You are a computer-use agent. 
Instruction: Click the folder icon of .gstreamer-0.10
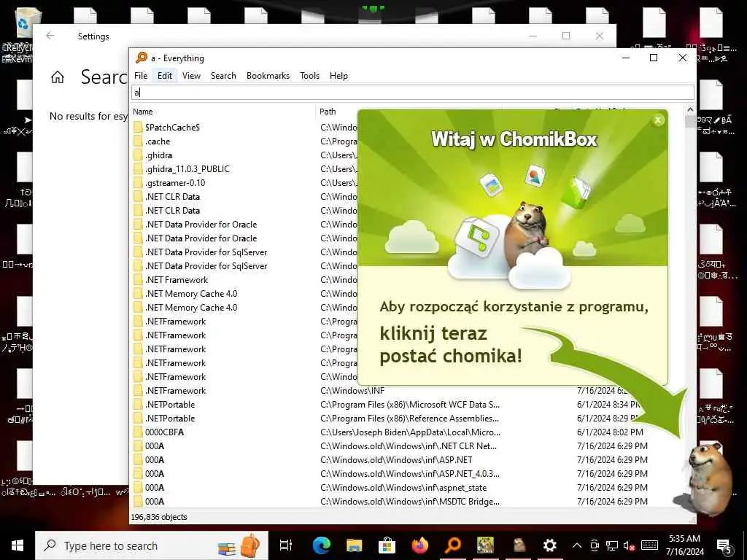(138, 182)
